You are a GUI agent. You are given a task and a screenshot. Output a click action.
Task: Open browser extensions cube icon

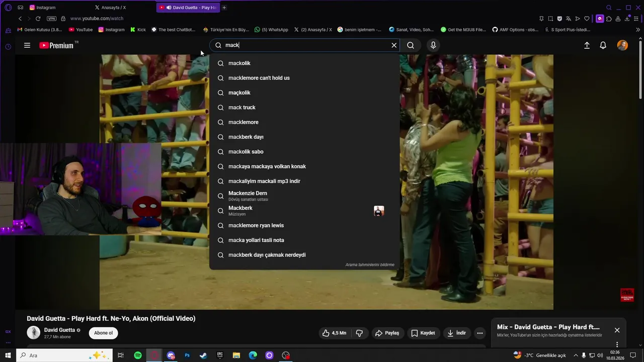pyautogui.click(x=609, y=19)
